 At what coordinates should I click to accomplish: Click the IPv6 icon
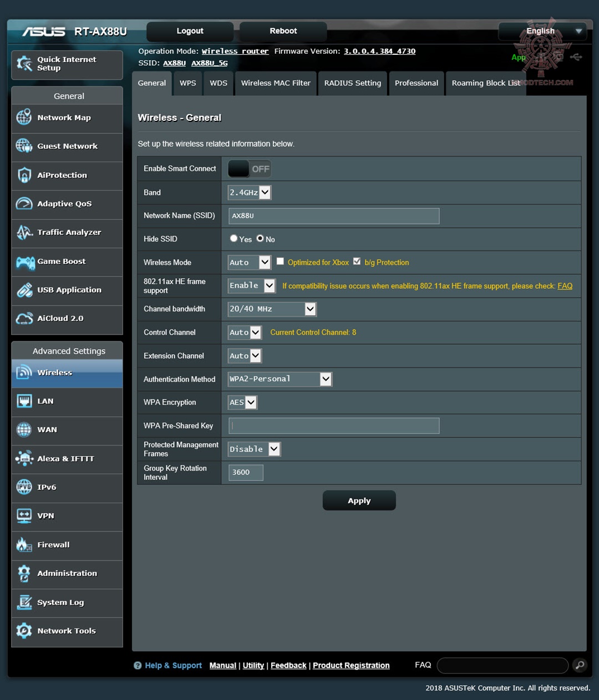(x=24, y=487)
